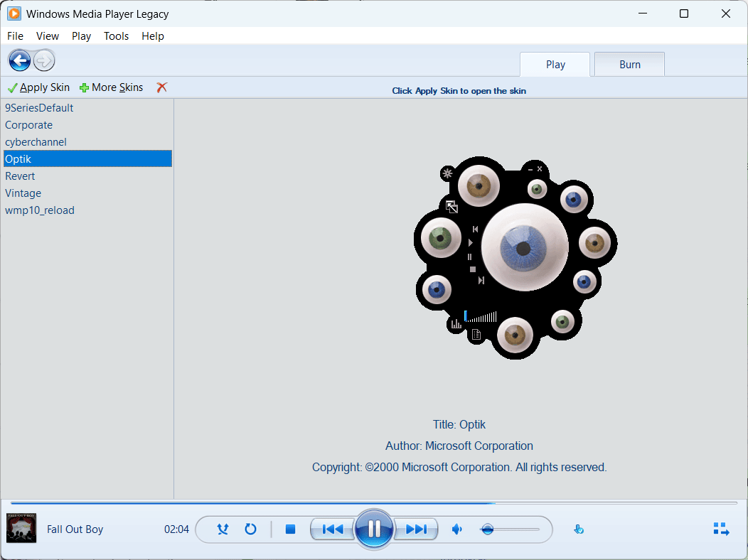Click the elapsed time 02:04

click(x=176, y=529)
